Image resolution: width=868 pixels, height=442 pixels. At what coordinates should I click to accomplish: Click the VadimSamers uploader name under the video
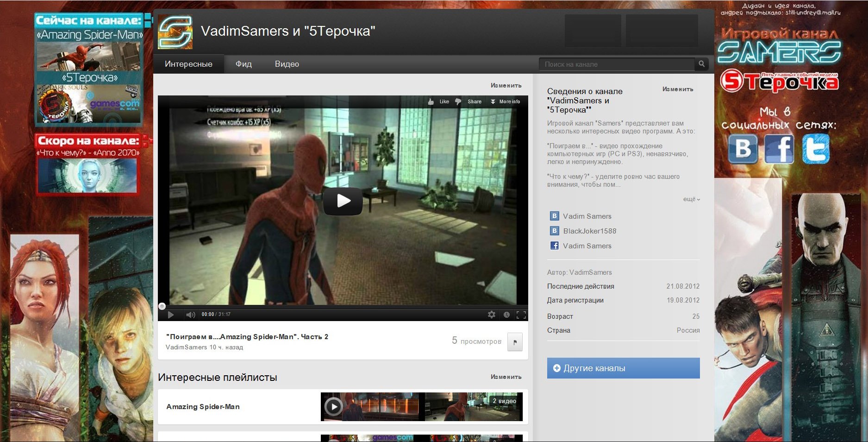[x=186, y=347]
